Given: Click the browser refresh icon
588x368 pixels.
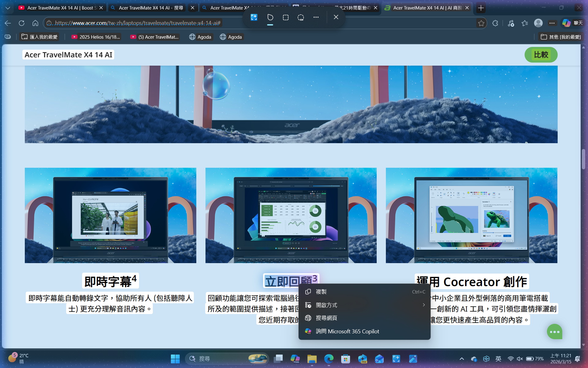Looking at the screenshot, I should tap(21, 23).
